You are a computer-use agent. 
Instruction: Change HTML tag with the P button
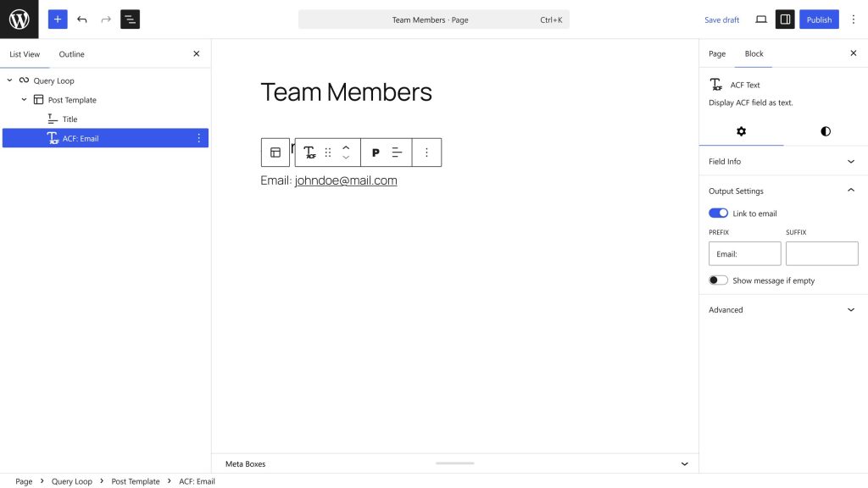coord(376,152)
